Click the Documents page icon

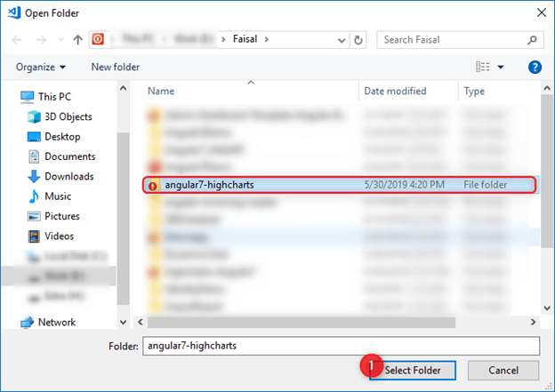click(x=34, y=156)
